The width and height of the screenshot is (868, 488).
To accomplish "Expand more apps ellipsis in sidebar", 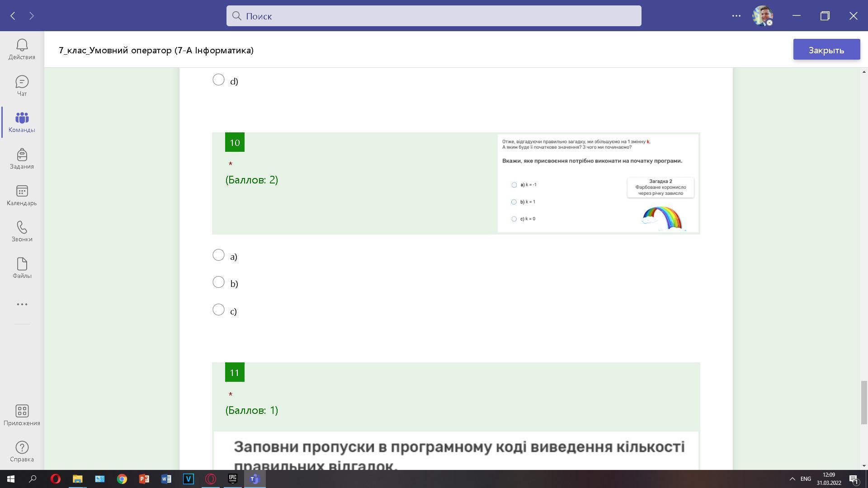I will 22,305.
